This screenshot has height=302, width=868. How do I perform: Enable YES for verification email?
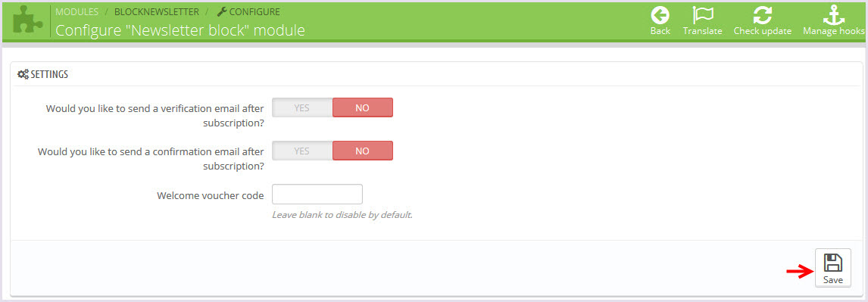302,107
